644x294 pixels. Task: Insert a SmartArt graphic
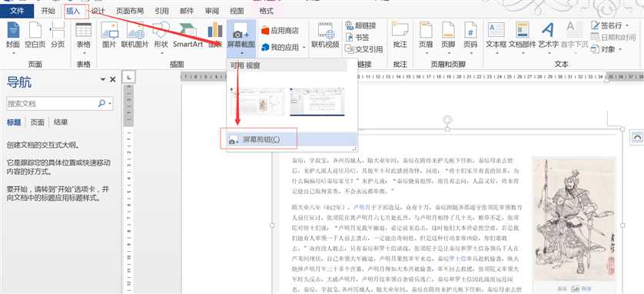pyautogui.click(x=188, y=35)
